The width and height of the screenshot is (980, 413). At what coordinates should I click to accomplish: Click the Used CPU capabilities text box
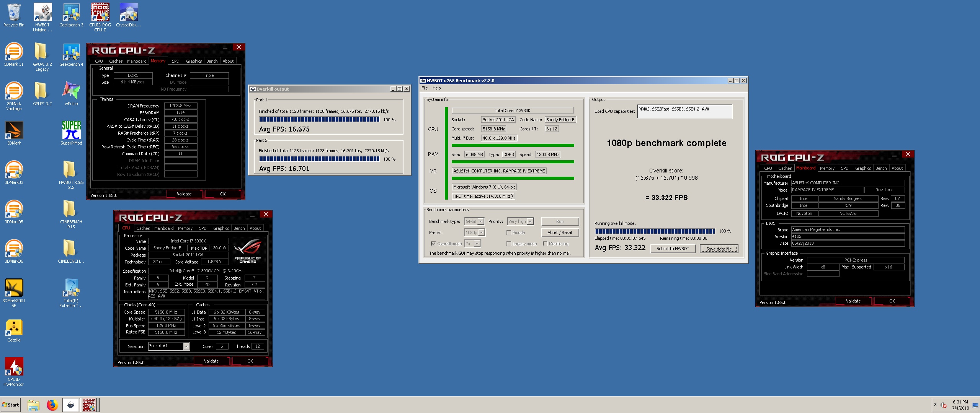684,112
